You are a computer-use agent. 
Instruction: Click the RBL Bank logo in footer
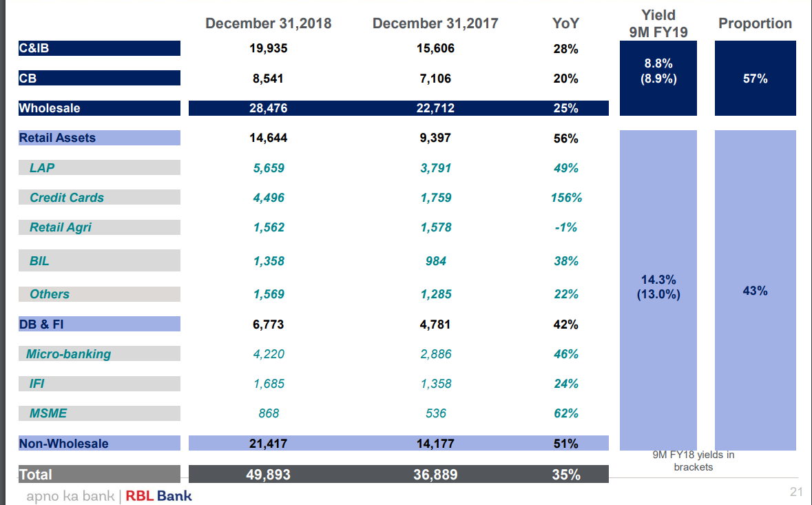pos(158,495)
